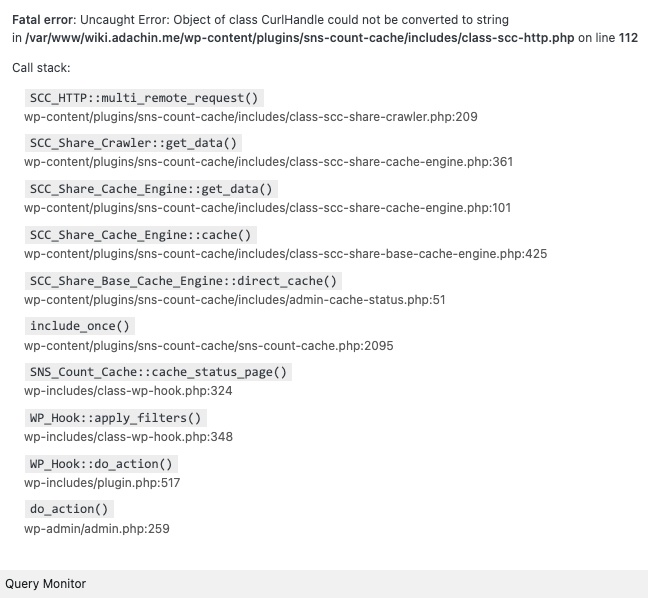This screenshot has width=648, height=598.
Task: Click the SCC_Share_Cache_Engine::cache() function name
Action: pos(141,235)
